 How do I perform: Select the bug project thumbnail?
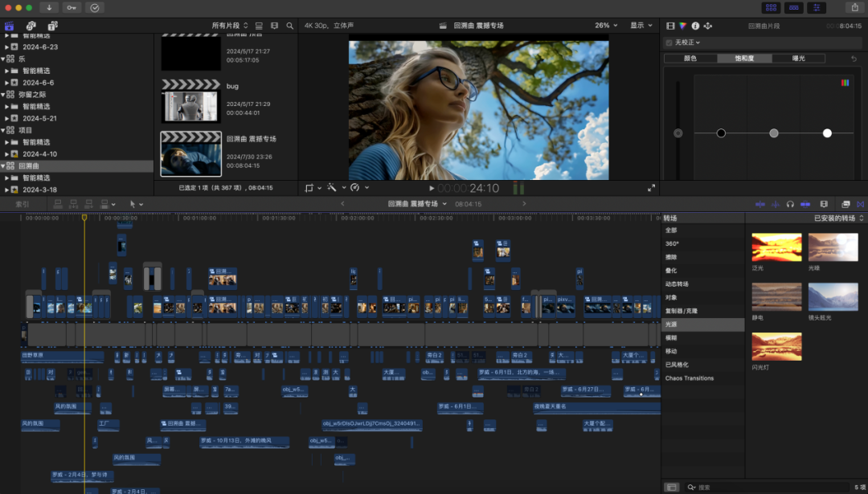(191, 101)
